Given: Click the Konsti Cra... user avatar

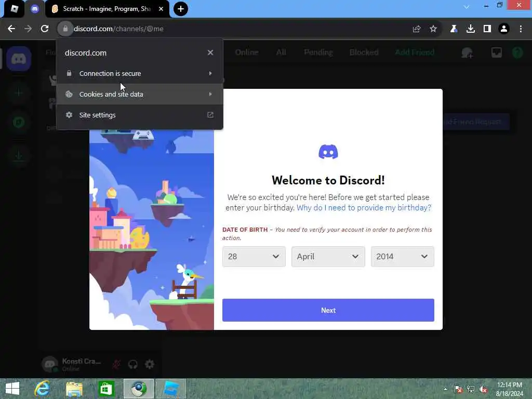Looking at the screenshot, I should pos(49,364).
